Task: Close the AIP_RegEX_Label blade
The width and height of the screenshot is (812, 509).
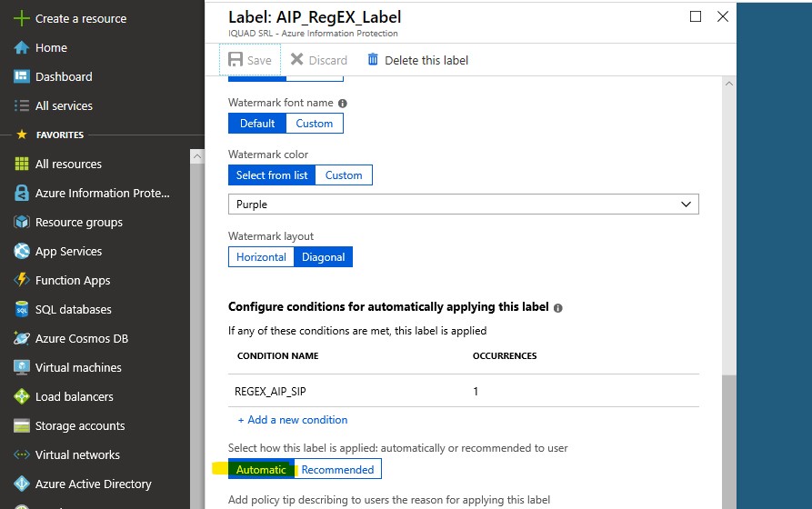Action: point(722,16)
